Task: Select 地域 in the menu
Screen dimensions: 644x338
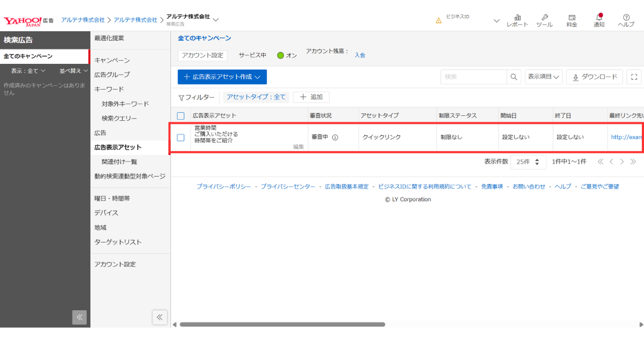Action: (x=100, y=227)
